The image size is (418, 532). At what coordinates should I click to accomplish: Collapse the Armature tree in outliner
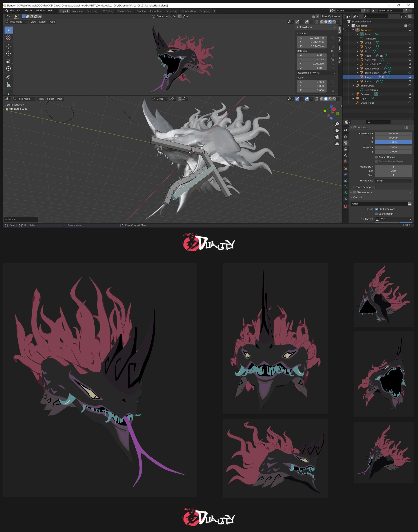point(353,30)
